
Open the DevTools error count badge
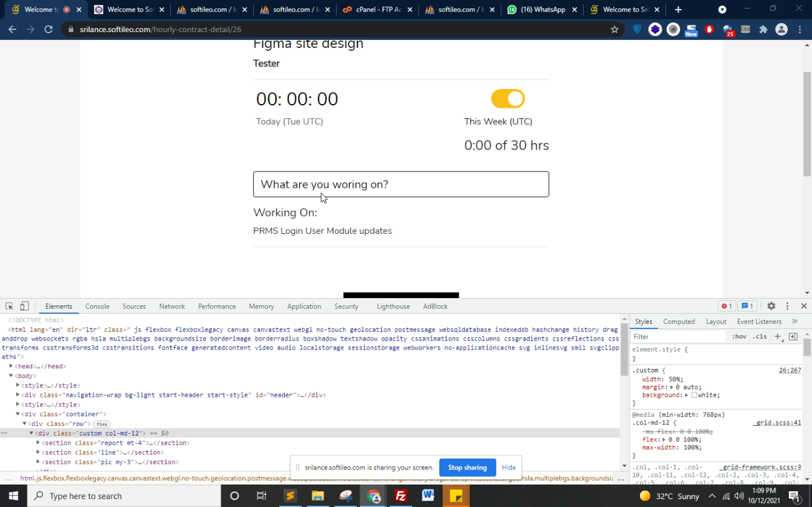click(x=726, y=307)
